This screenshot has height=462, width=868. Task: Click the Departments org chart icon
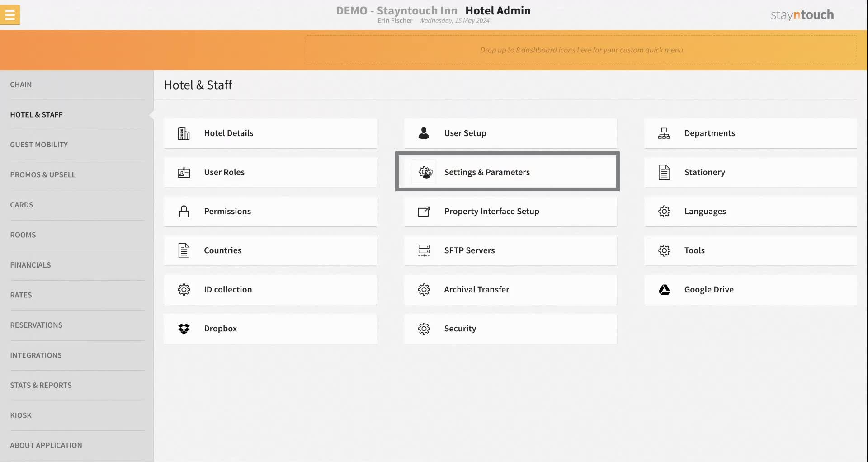tap(664, 133)
